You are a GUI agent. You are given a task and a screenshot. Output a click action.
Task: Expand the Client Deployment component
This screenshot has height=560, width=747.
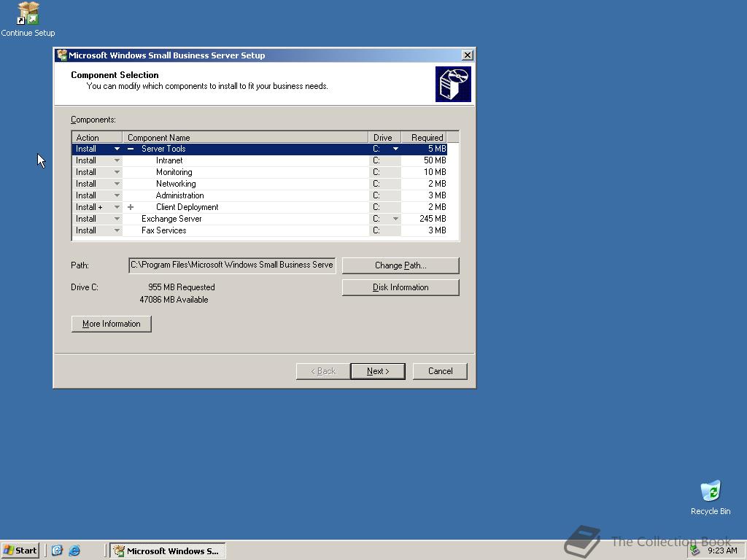coord(131,207)
